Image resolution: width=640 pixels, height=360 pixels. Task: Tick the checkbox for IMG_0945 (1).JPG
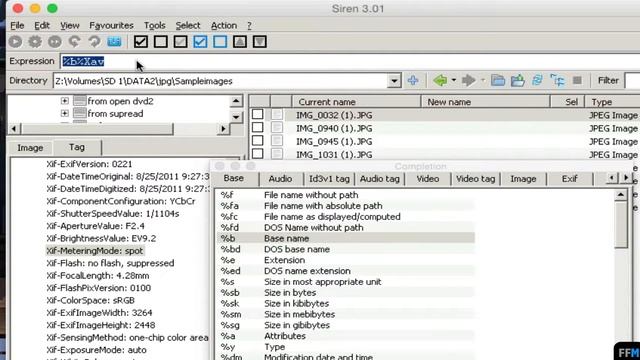point(257,141)
